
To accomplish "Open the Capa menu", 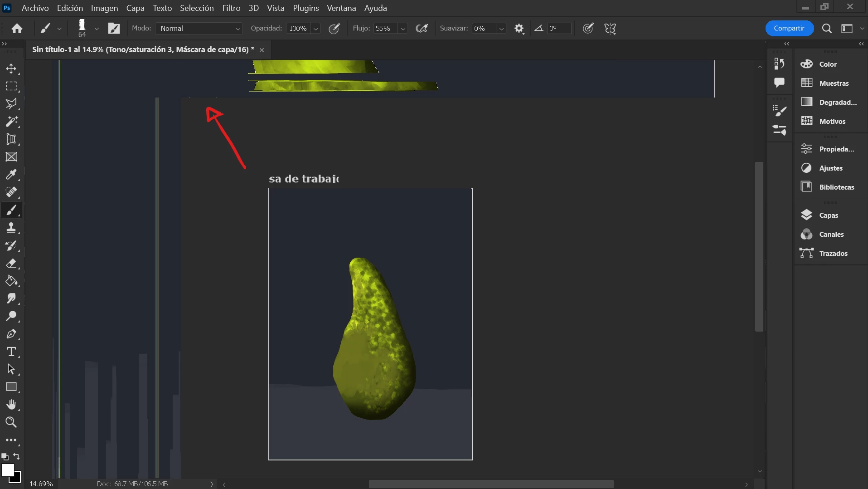I will coord(135,8).
